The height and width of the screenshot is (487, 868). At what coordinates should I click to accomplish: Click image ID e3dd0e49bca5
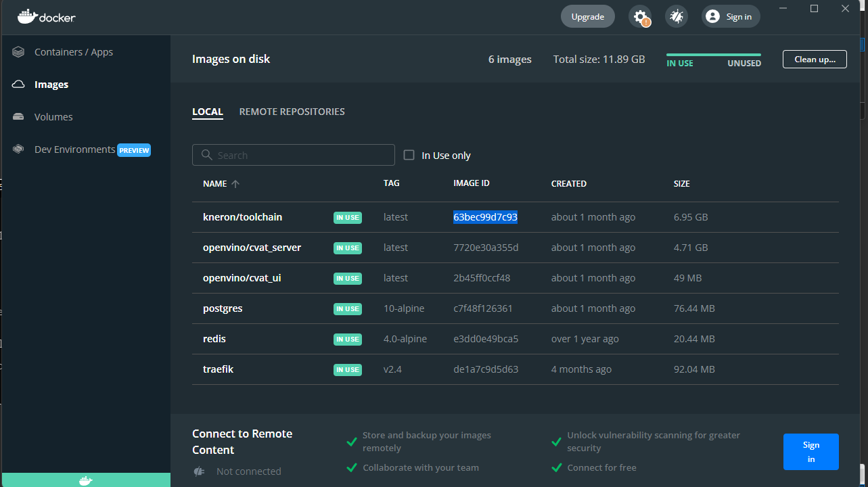coord(486,339)
